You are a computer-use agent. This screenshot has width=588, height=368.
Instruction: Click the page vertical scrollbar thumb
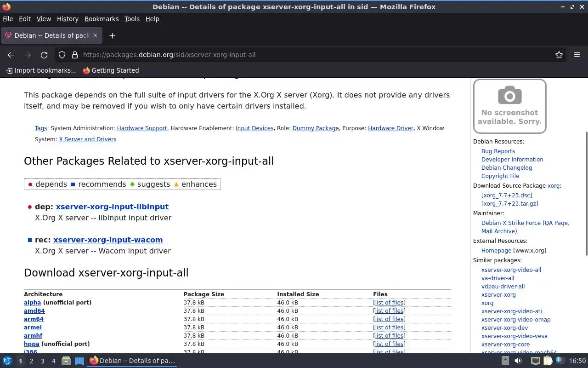586,193
